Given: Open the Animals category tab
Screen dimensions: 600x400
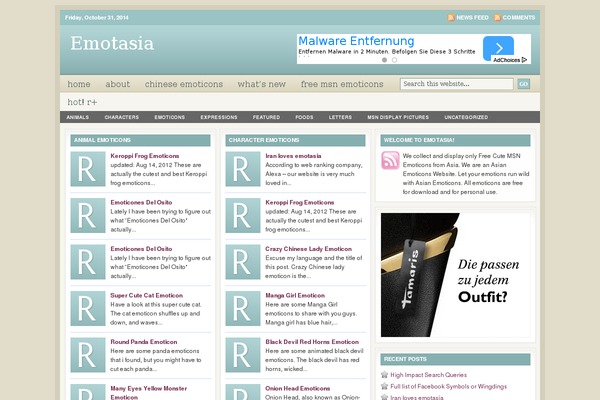Looking at the screenshot, I should [78, 117].
